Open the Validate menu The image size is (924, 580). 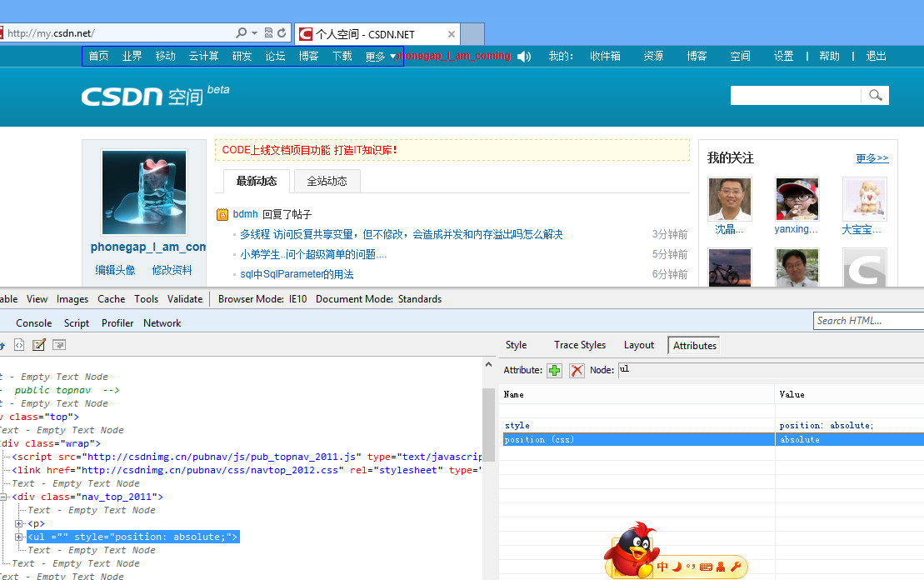(x=185, y=299)
